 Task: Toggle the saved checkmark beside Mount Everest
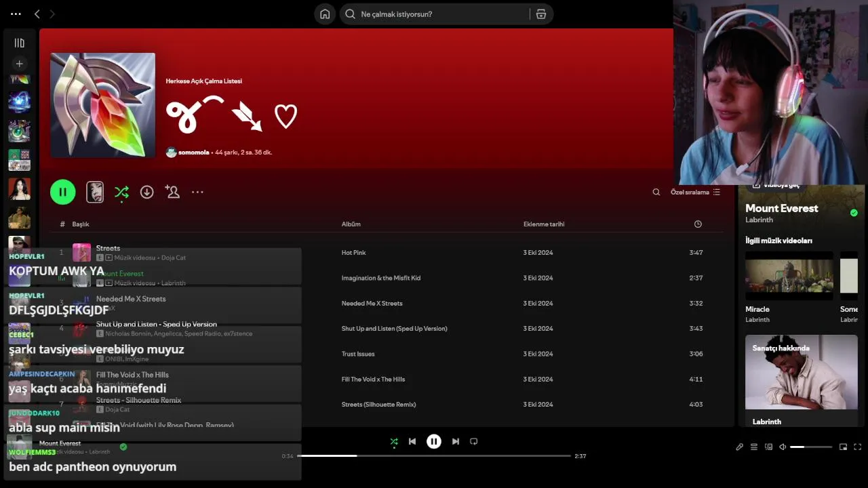854,213
